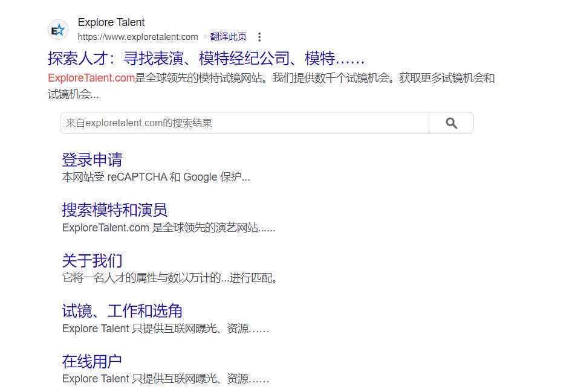Click the https://www.exploretalent.com URL text
The height and width of the screenshot is (392, 575).
click(x=138, y=37)
